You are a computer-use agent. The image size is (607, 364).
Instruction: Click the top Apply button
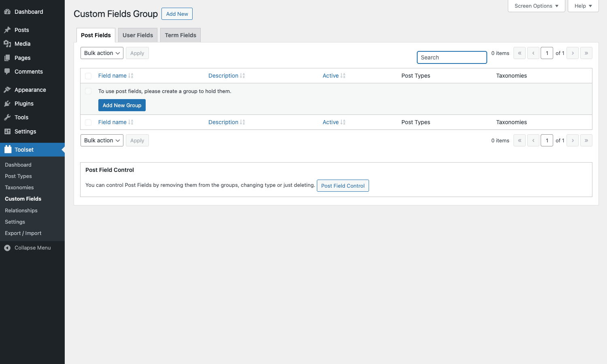137,53
